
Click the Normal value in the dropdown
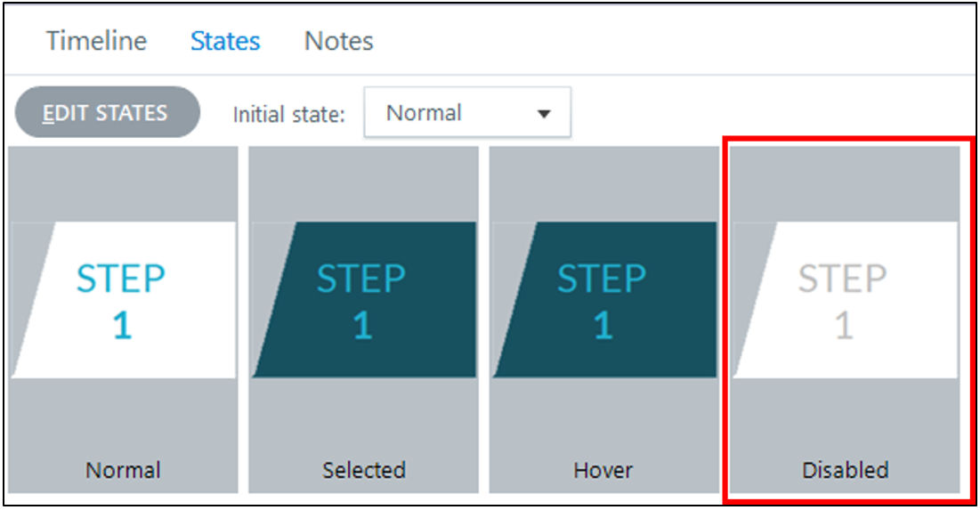point(424,113)
